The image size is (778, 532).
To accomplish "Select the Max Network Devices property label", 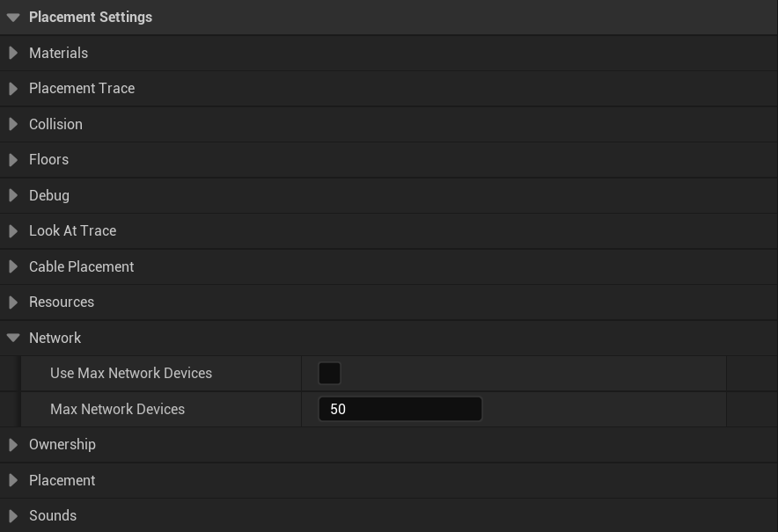I will coord(117,409).
